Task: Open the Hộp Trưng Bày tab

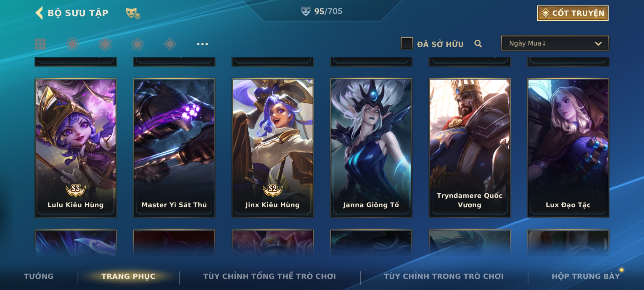Action: [x=586, y=276]
